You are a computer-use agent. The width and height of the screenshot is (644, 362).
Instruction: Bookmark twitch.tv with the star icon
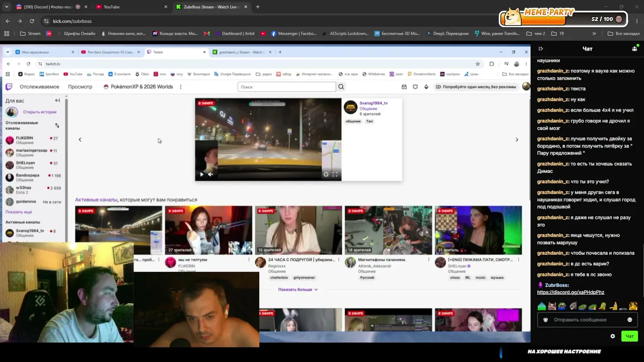tap(477, 64)
